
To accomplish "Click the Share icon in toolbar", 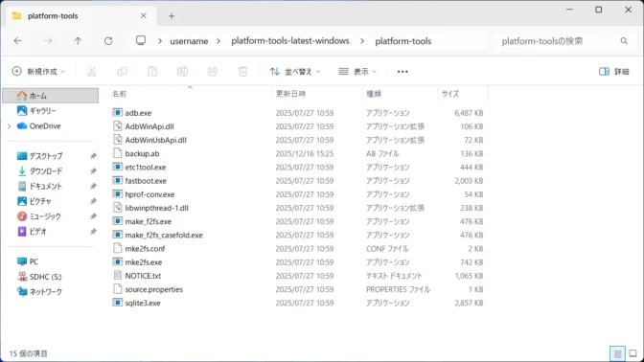I will coord(213,72).
